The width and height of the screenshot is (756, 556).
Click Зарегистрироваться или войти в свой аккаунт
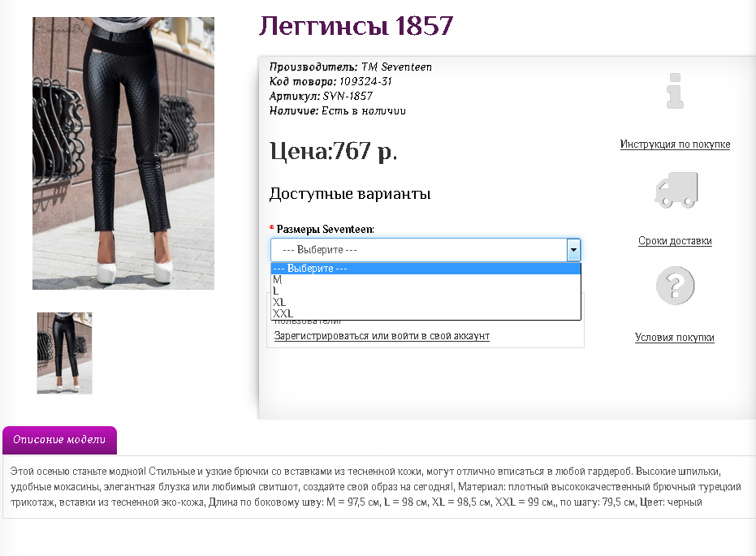[x=382, y=336]
